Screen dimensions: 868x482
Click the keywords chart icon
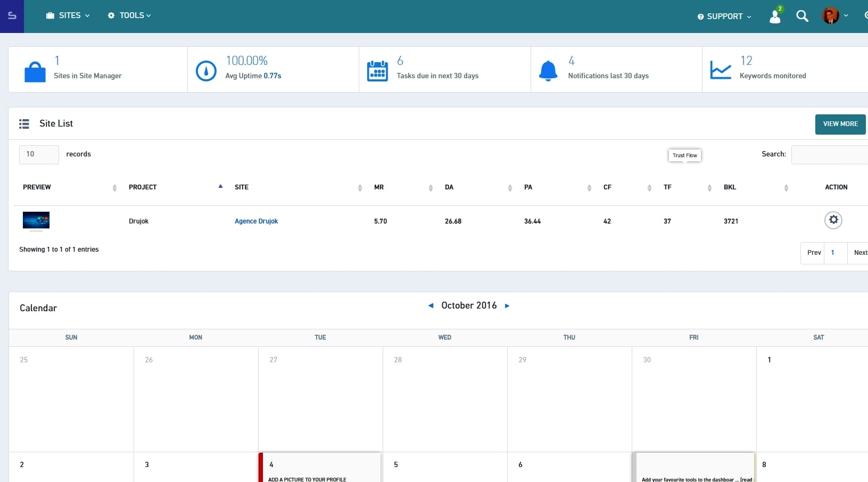click(721, 70)
